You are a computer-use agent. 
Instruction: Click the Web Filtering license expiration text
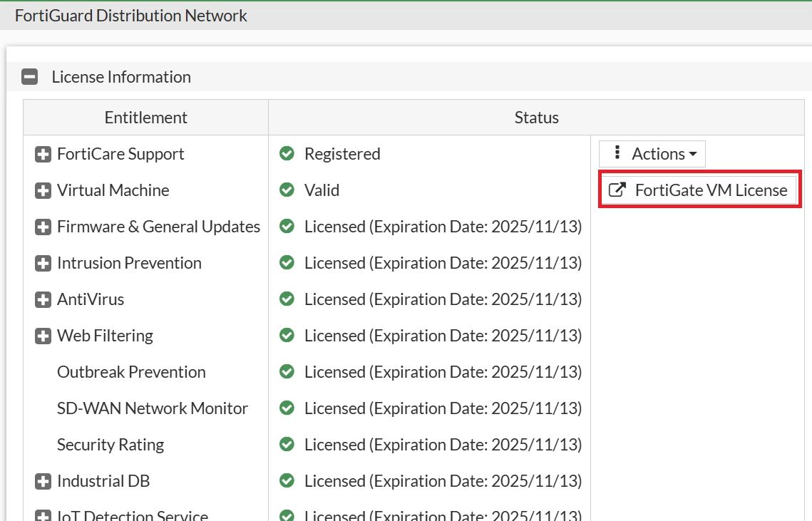(443, 336)
